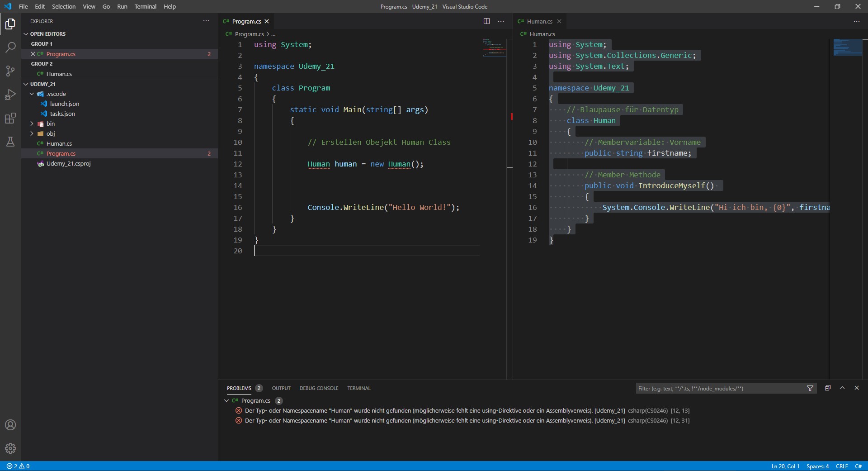Open more actions for Human.cs editor group
This screenshot has height=471, width=868.
coord(857,21)
